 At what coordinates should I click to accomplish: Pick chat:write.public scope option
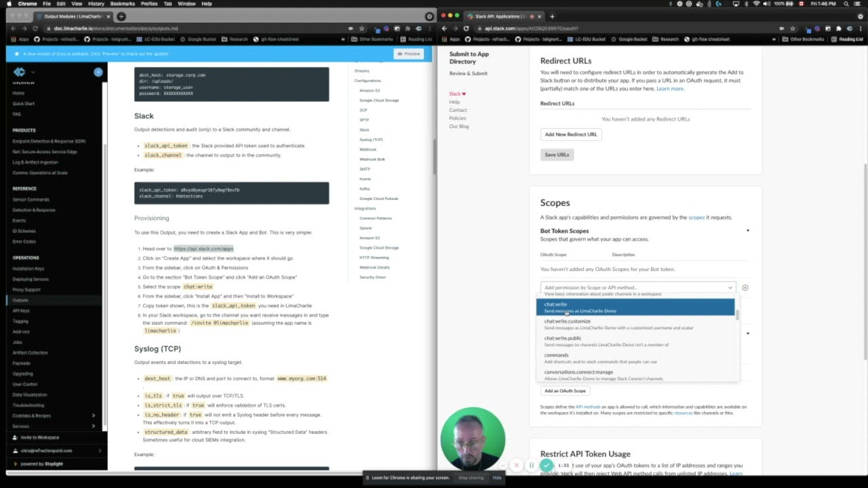pos(635,341)
